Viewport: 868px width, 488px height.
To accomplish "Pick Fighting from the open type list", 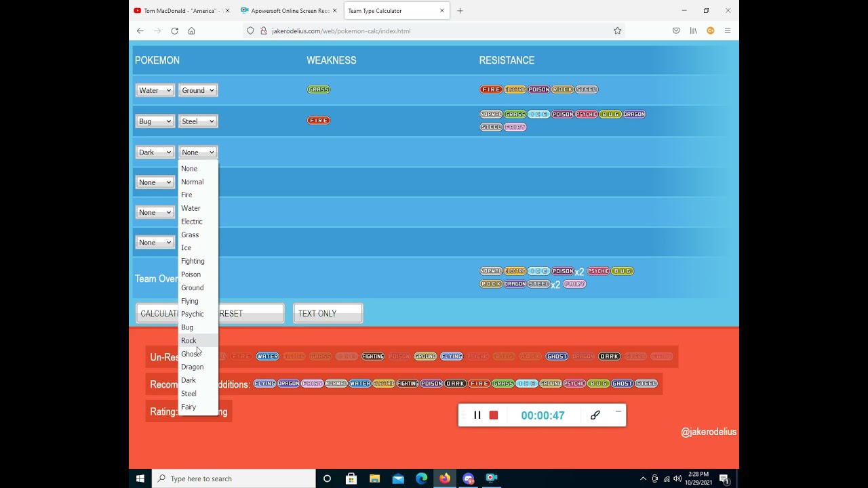I will pyautogui.click(x=198, y=261).
